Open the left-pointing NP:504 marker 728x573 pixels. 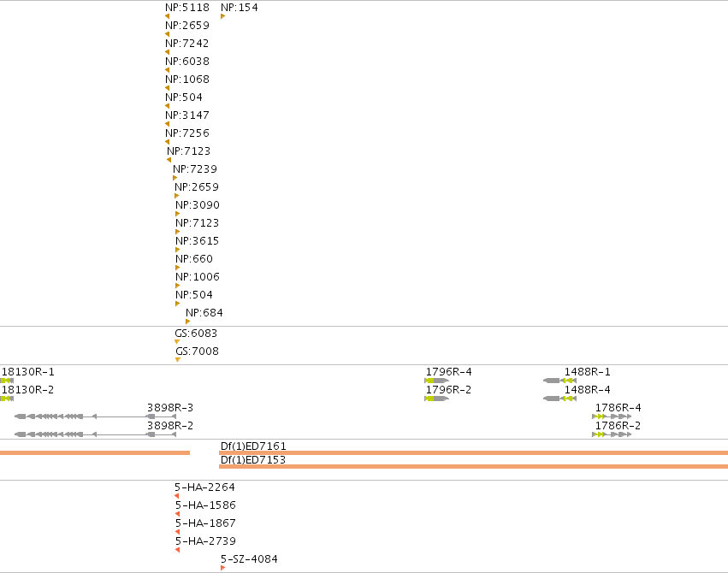tap(167, 106)
